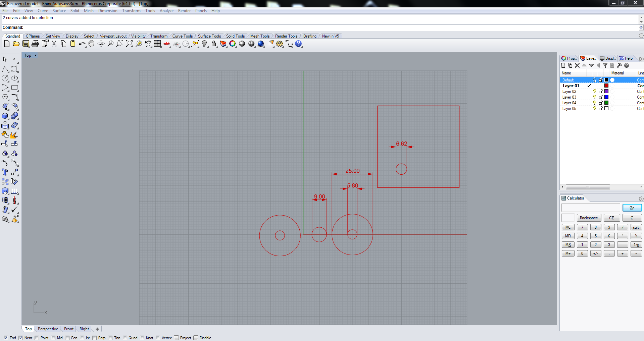Toggle the Layer 04 lock icon
This screenshot has width=644, height=341.
[601, 103]
